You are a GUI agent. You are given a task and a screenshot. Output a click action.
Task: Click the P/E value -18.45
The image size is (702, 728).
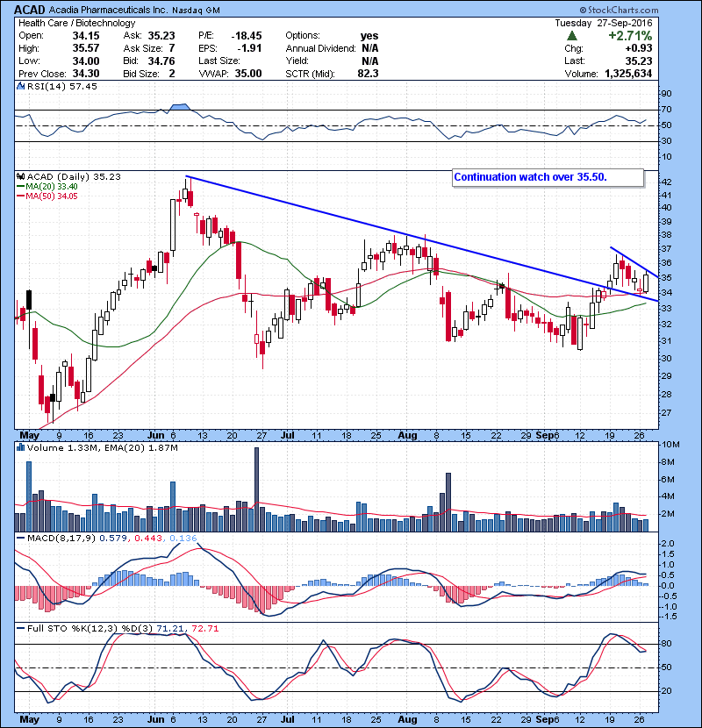coord(247,36)
